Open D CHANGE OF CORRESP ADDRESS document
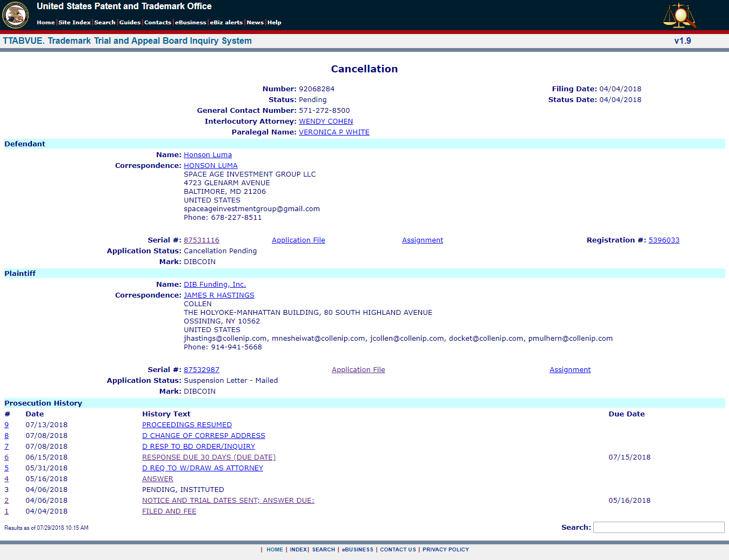 (204, 436)
